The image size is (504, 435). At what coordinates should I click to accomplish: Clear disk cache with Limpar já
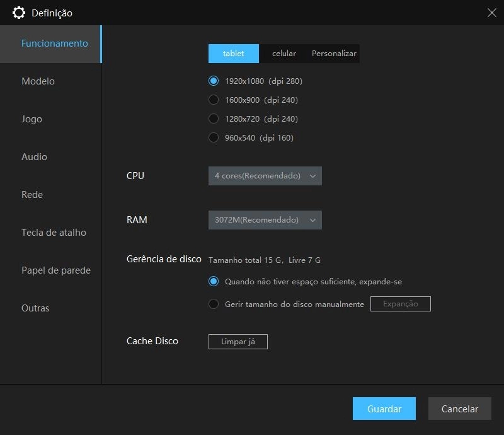[238, 341]
